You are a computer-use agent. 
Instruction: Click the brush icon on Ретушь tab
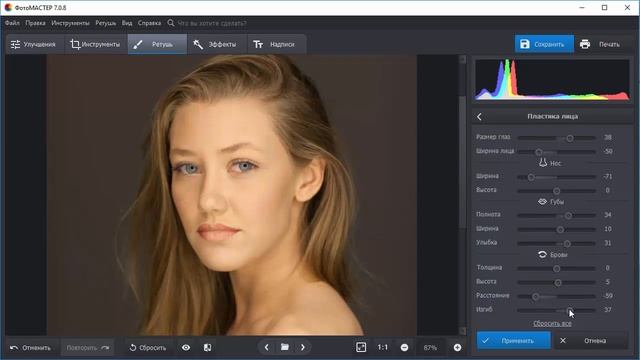138,44
